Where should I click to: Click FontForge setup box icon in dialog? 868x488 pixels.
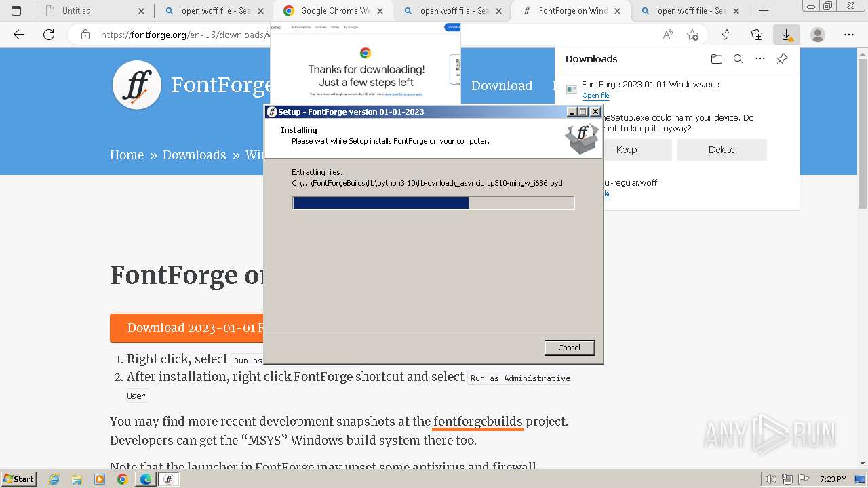tap(582, 138)
